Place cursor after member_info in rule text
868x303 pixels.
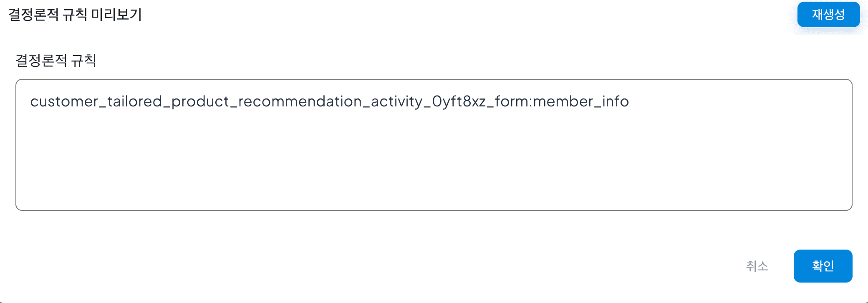tap(630, 101)
